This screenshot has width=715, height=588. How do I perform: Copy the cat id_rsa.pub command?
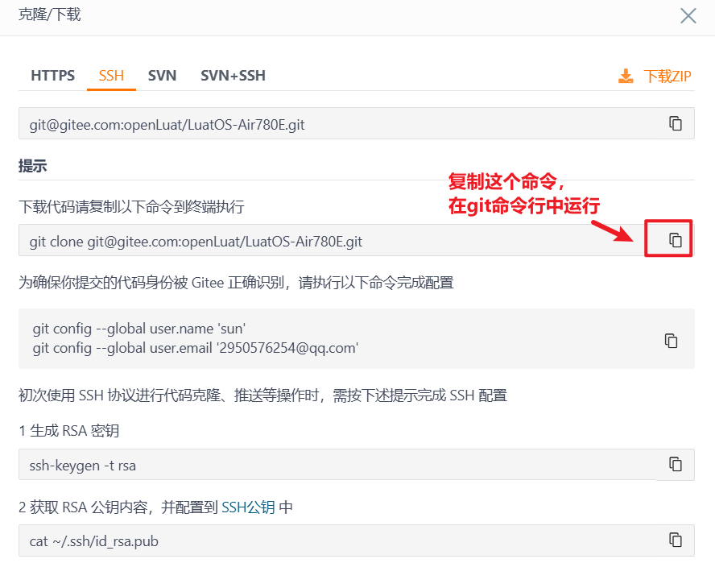tap(675, 540)
